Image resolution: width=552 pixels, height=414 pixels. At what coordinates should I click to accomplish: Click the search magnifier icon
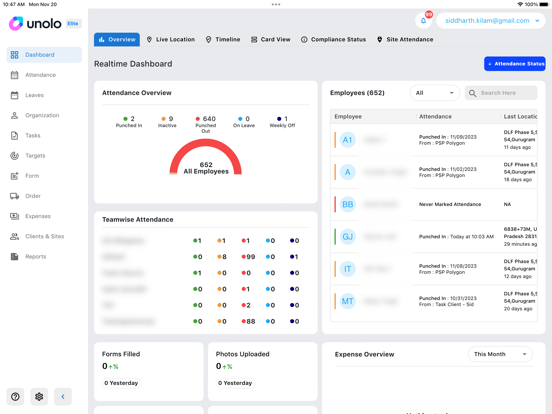[472, 93]
